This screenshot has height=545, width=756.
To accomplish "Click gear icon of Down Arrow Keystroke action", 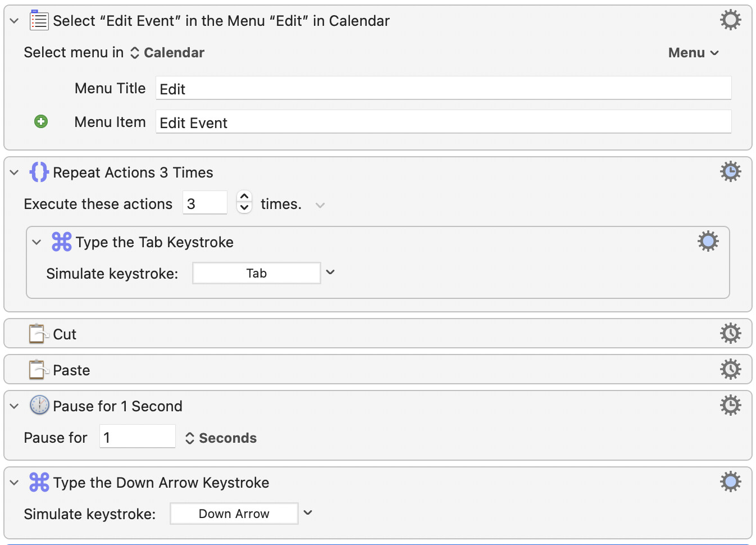I will pos(730,482).
